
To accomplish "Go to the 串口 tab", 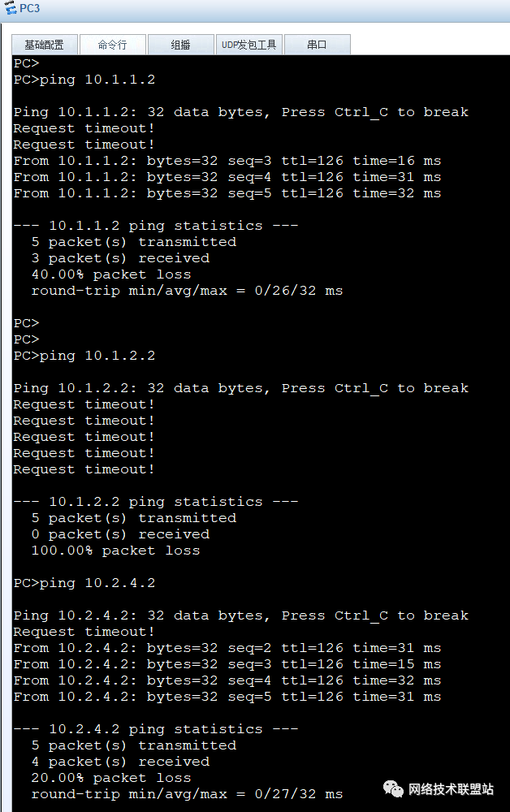I will pos(317,45).
